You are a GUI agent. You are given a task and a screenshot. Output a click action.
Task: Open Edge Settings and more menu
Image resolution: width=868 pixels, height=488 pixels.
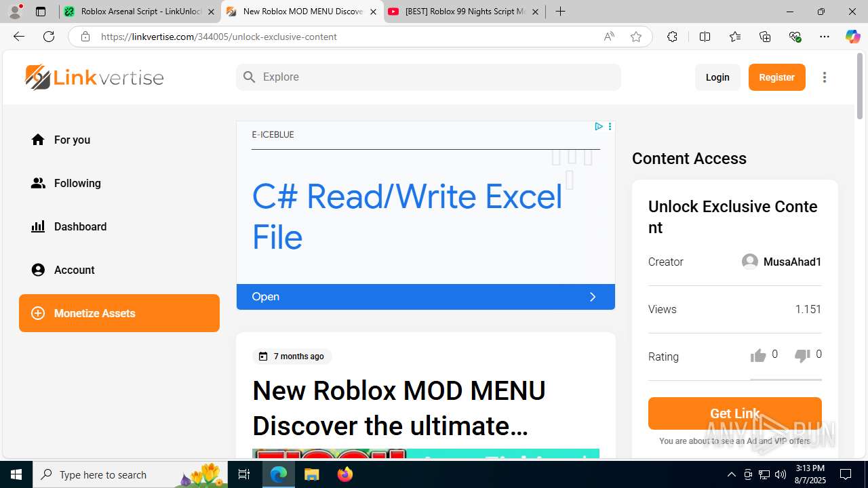point(825,37)
